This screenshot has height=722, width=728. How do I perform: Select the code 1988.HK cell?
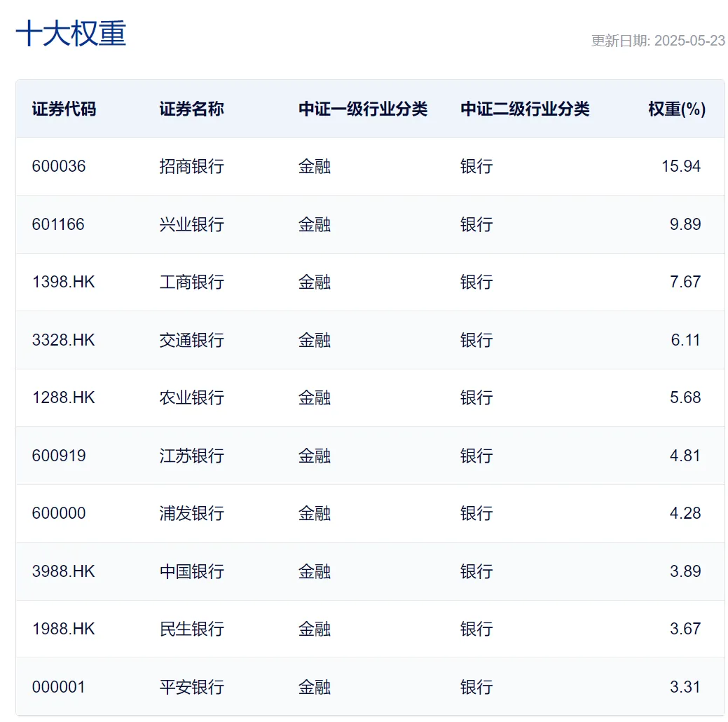pyautogui.click(x=64, y=629)
